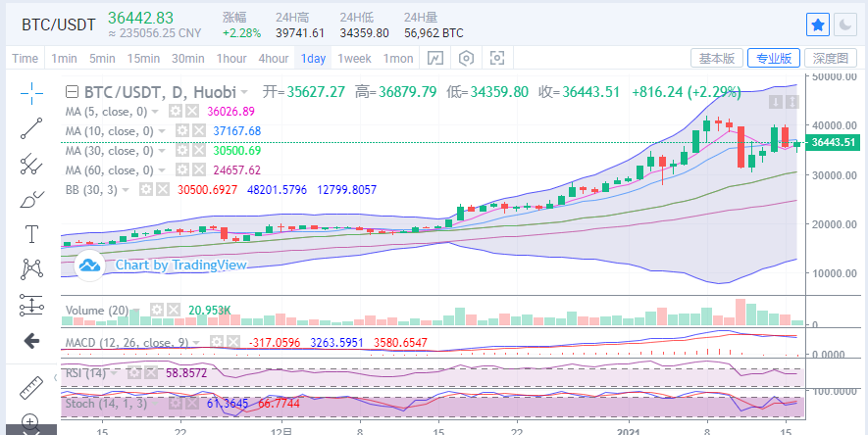
Task: Open settings for MA 10 indicator
Action: coord(181,131)
